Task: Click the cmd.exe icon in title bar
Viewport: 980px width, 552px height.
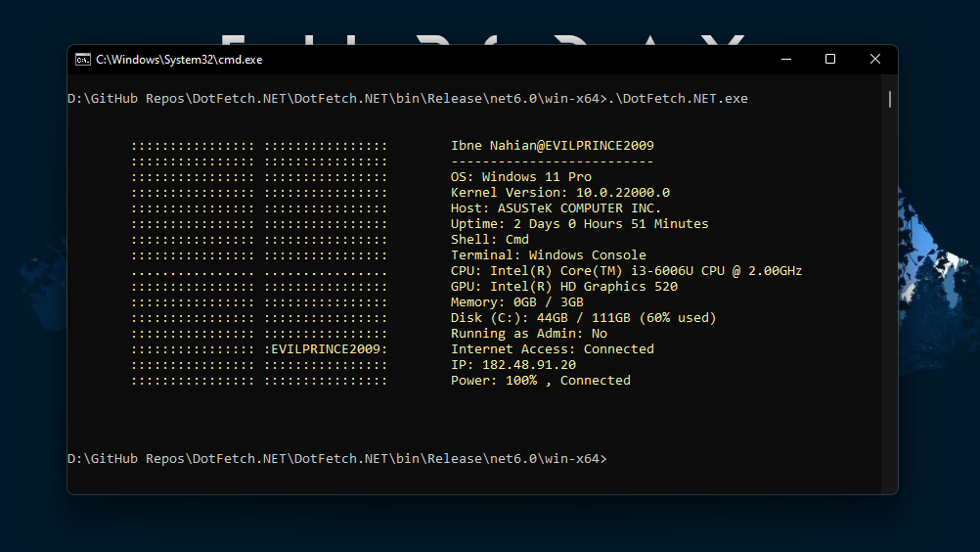Action: click(82, 60)
